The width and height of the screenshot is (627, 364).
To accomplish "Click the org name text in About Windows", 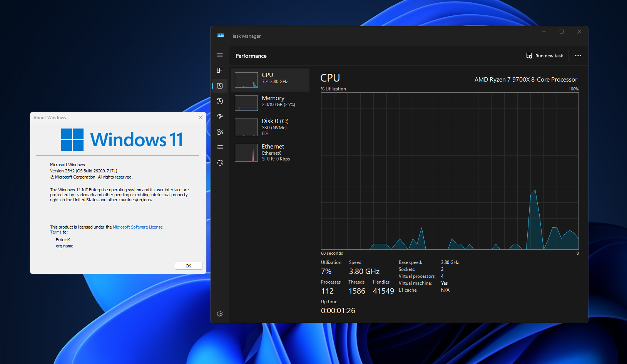I will coord(65,246).
